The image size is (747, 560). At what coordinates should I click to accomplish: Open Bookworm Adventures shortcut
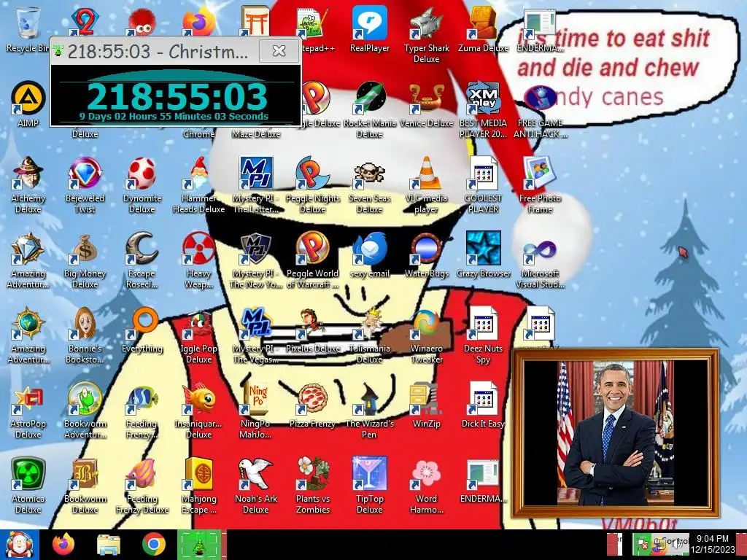point(85,411)
